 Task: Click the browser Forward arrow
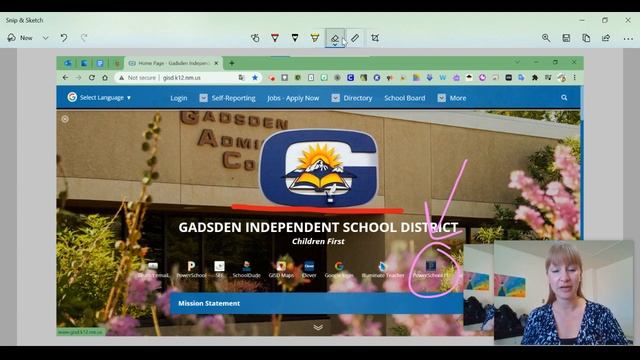tap(78, 78)
